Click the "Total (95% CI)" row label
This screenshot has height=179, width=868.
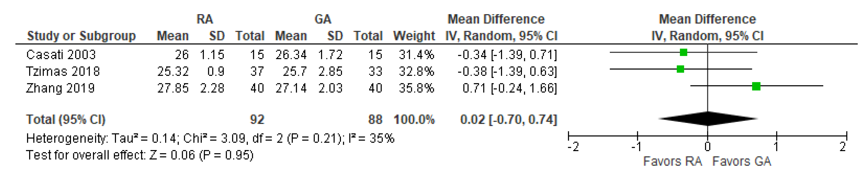66,120
